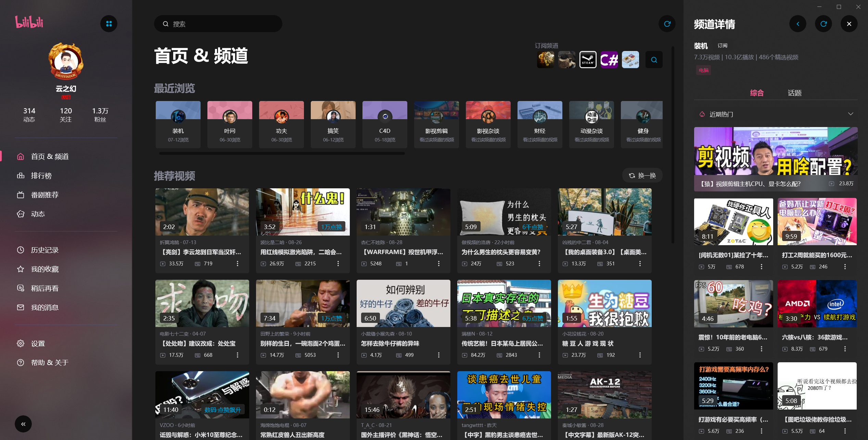Collapse the sidebar with double-arrow button
This screenshot has height=440, width=868.
(x=23, y=424)
